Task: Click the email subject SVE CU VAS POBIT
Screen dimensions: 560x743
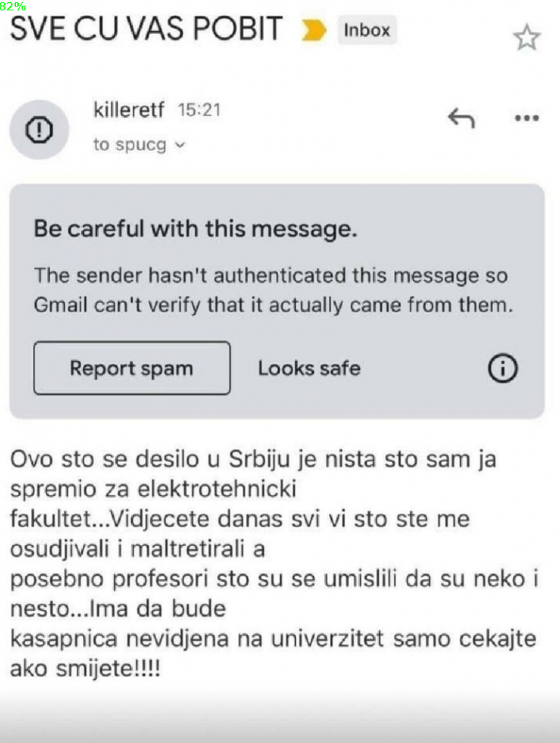Action: (147, 28)
